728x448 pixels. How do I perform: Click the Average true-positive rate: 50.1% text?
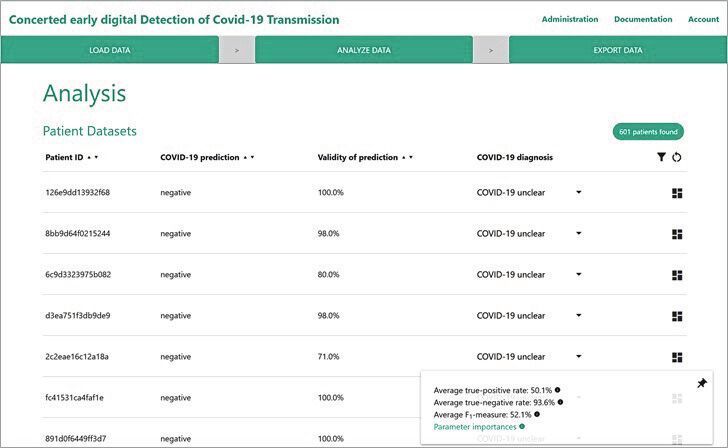493,390
